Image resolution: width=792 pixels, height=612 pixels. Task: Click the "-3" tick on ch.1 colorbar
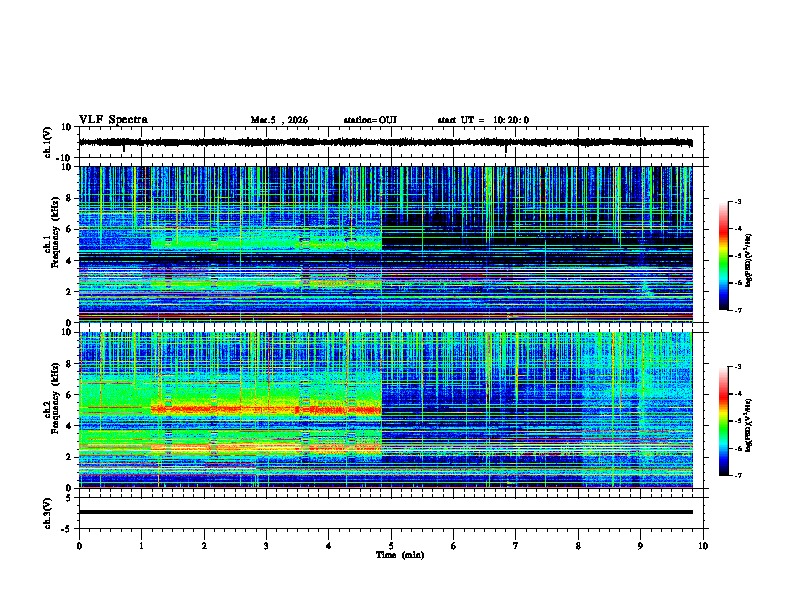pos(738,202)
